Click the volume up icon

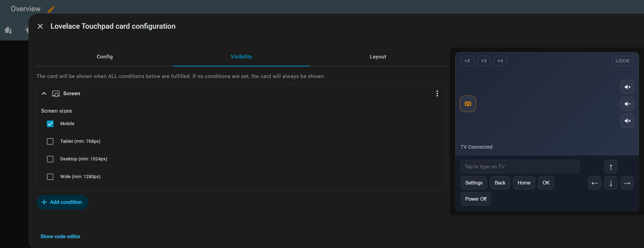coord(627,87)
